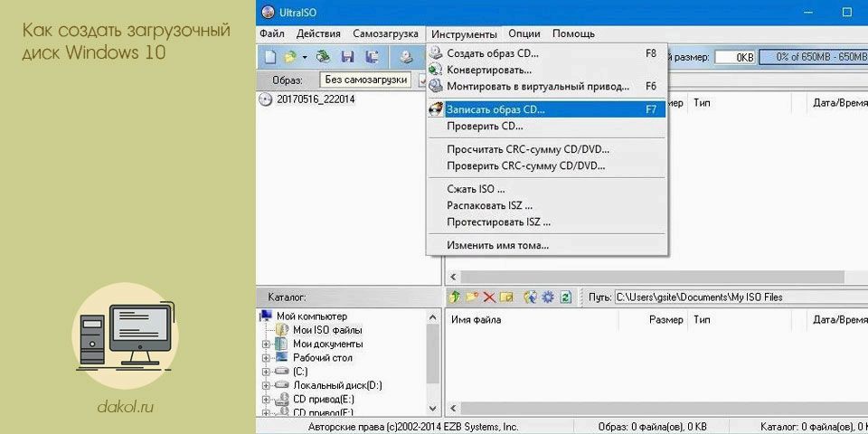Select Локальный диск(D:) in the tree
This screenshot has height=434, width=868.
tap(337, 386)
